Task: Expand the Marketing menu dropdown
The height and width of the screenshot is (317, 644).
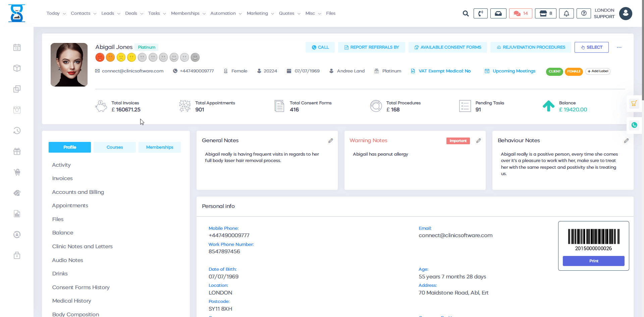Action: click(x=260, y=13)
